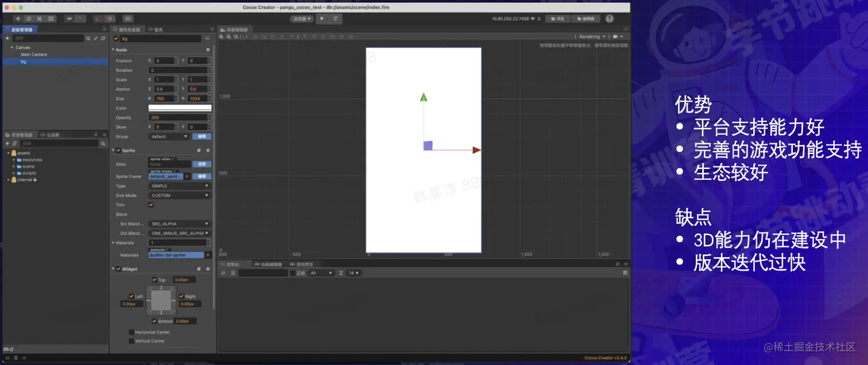Open the Widget component gear settings
This screenshot has width=868, height=365.
tap(208, 269)
